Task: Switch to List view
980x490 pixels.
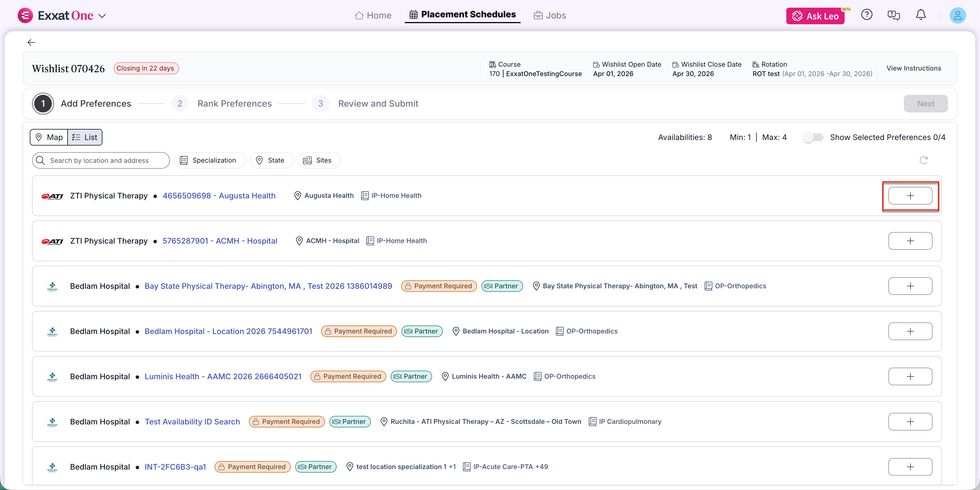Action: click(x=85, y=137)
